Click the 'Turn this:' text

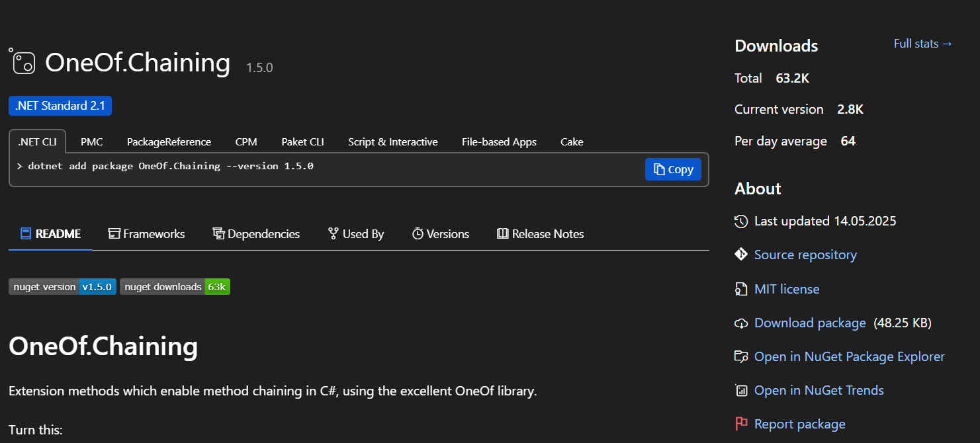(x=36, y=430)
